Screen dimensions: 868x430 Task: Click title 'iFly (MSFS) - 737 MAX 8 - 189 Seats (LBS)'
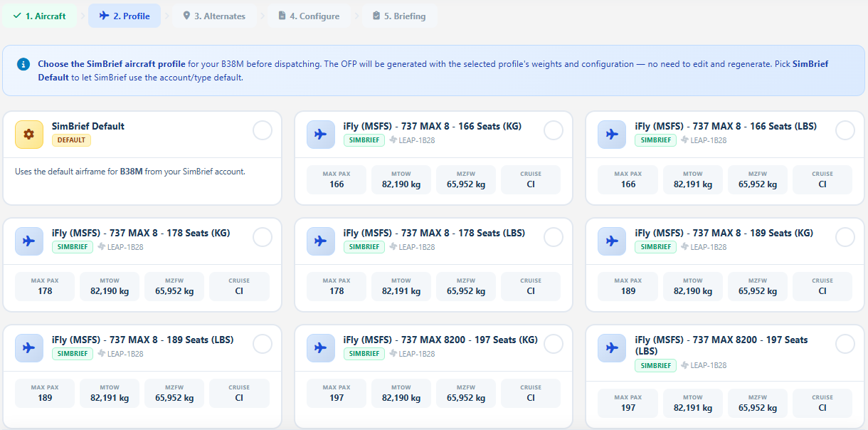[143, 340]
